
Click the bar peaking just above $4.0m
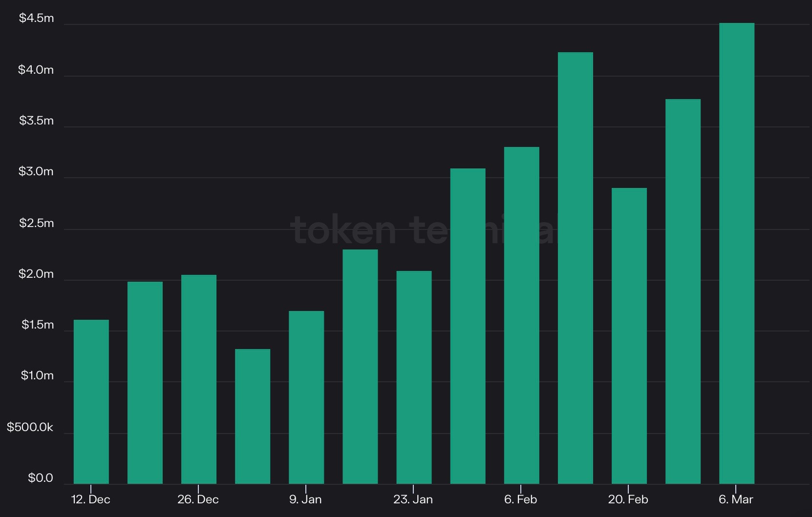click(575, 268)
